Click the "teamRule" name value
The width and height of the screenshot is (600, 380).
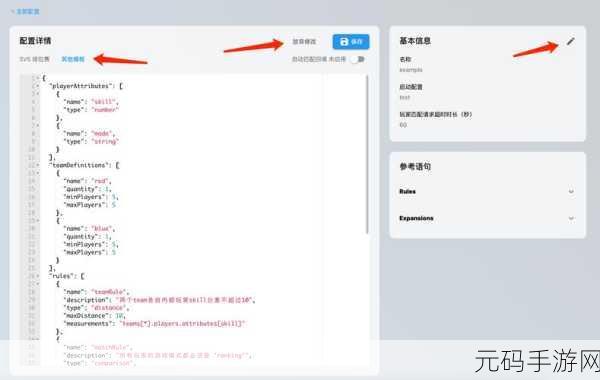point(110,292)
